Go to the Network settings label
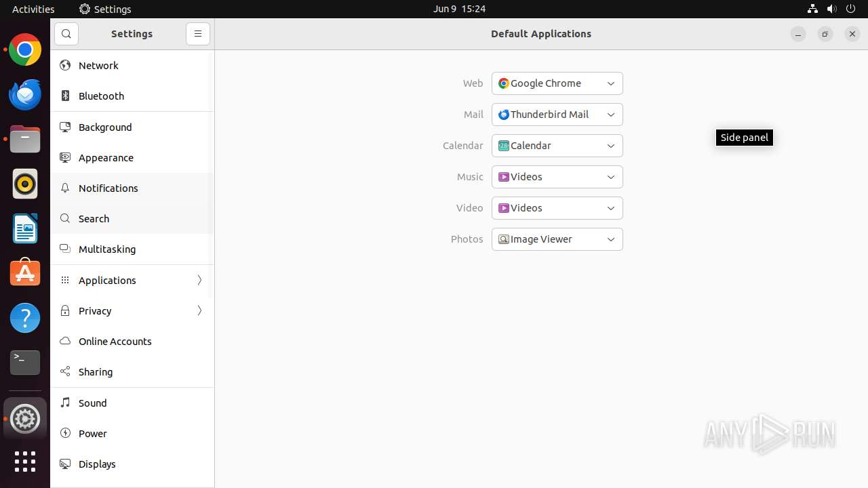Screen dimensions: 868x488 click(98, 66)
